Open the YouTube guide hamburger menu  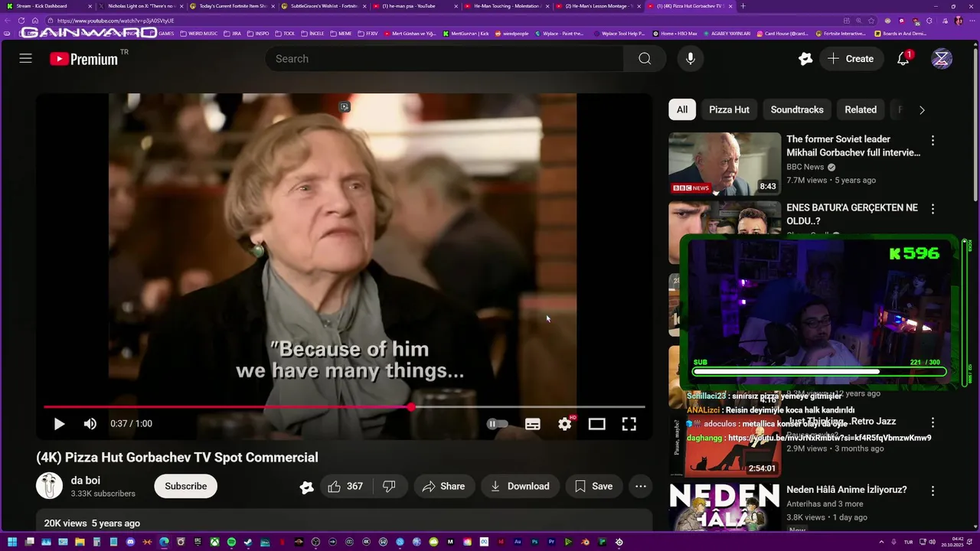pyautogui.click(x=25, y=58)
